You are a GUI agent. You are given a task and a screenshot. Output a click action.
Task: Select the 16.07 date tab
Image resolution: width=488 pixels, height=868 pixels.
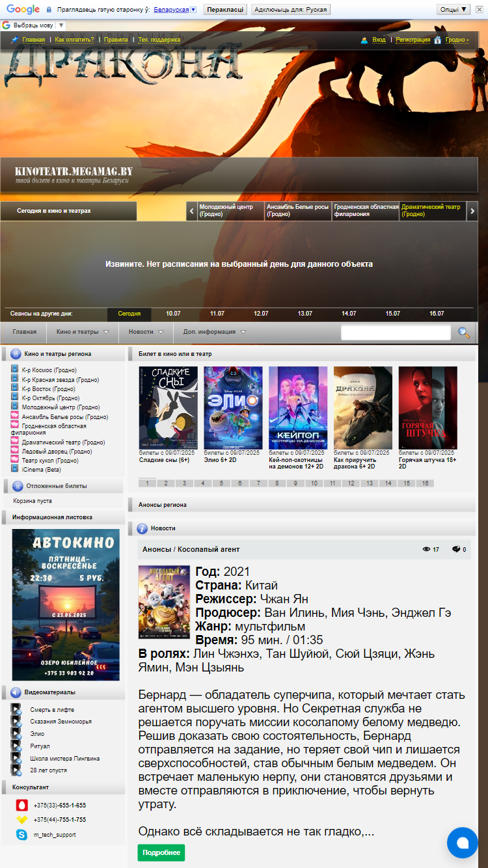tap(437, 314)
